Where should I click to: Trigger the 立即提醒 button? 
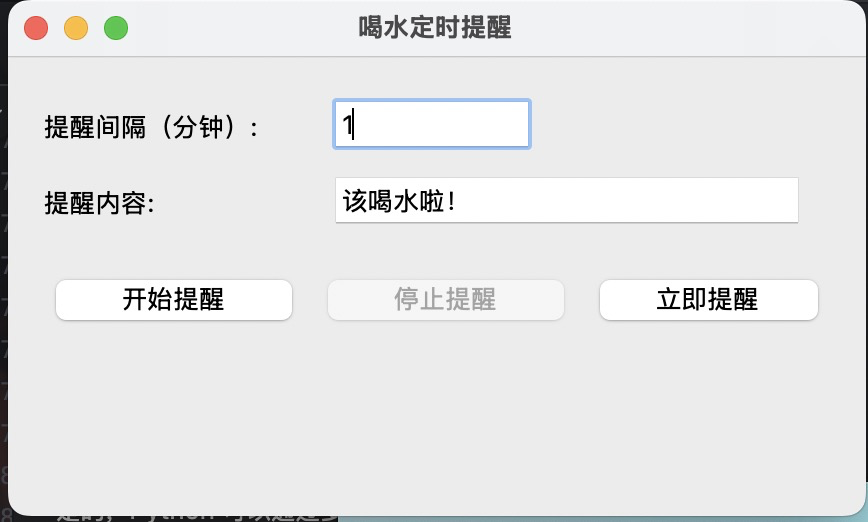tap(709, 299)
